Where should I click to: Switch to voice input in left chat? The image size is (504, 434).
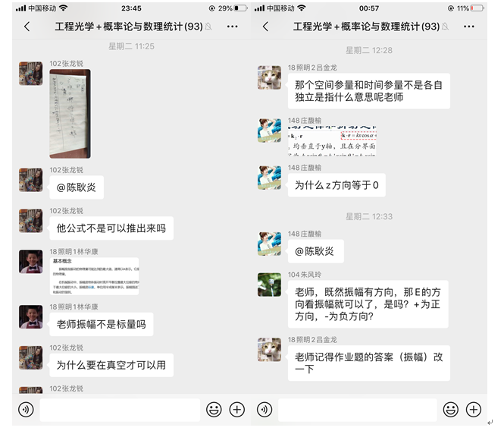pyautogui.click(x=27, y=410)
